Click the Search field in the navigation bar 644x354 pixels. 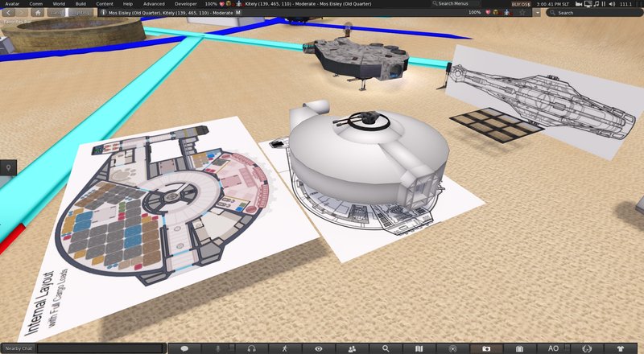[x=593, y=13]
